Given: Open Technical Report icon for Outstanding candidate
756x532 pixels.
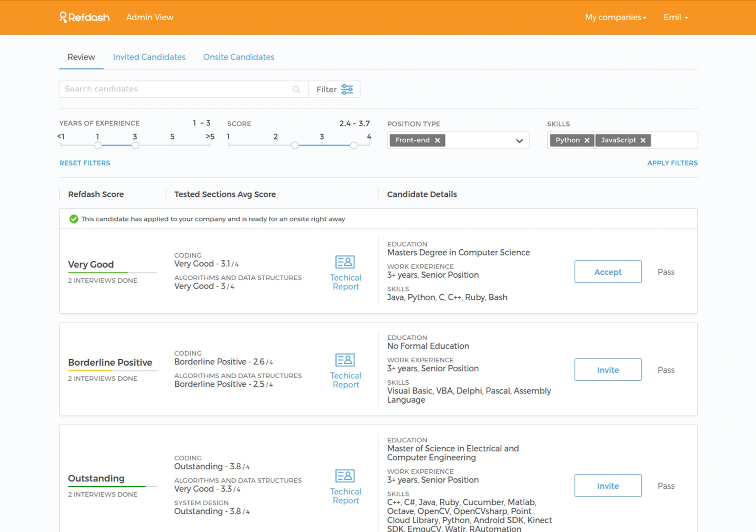Looking at the screenshot, I should (x=345, y=476).
